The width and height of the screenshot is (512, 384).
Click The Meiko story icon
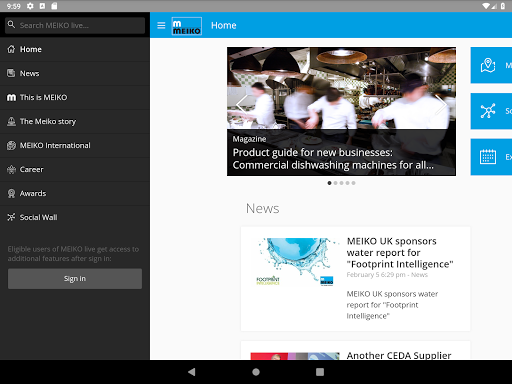11,121
